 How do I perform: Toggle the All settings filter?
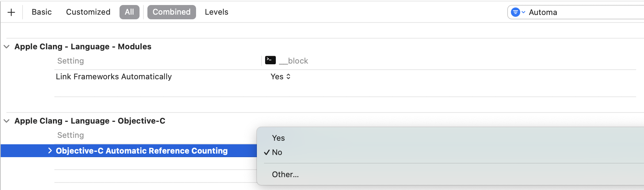[129, 12]
